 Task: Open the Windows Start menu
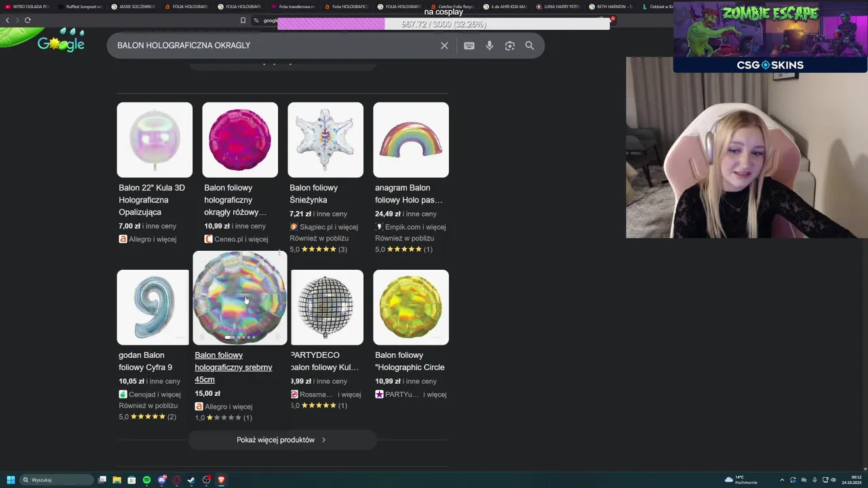tap(11, 480)
